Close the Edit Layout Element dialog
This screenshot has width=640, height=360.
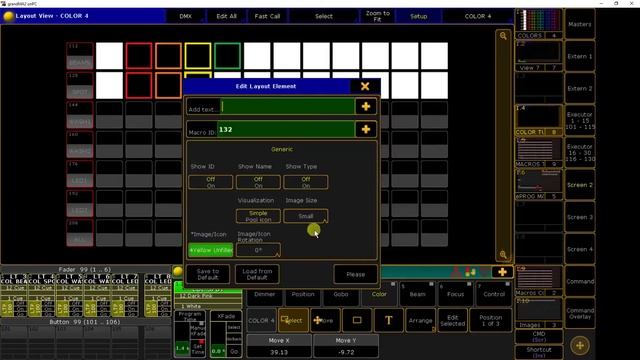point(365,86)
